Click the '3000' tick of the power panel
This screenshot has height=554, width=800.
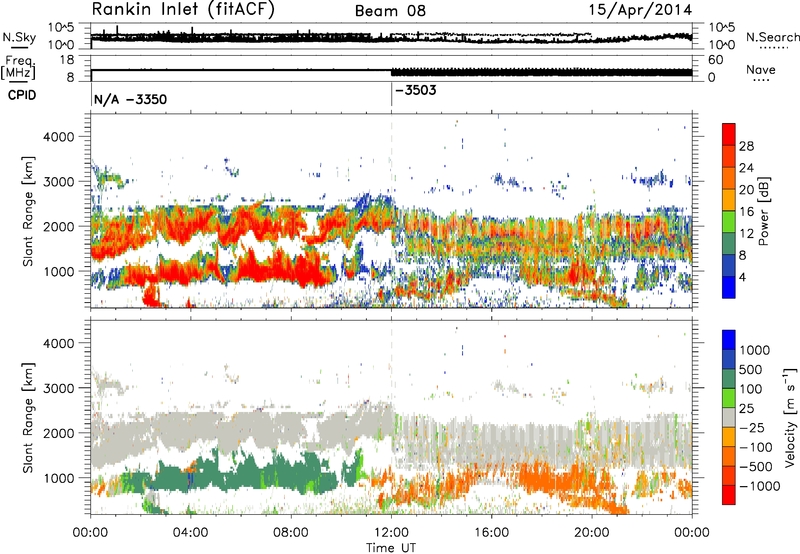[x=58, y=182]
